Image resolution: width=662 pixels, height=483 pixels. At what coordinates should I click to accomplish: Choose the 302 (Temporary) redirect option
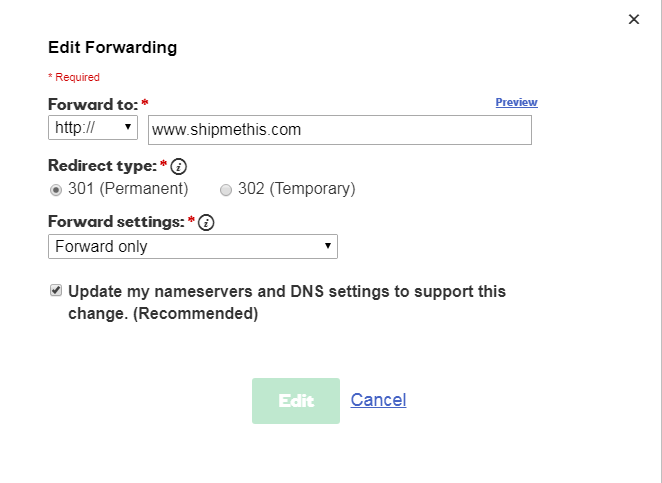[x=226, y=189]
